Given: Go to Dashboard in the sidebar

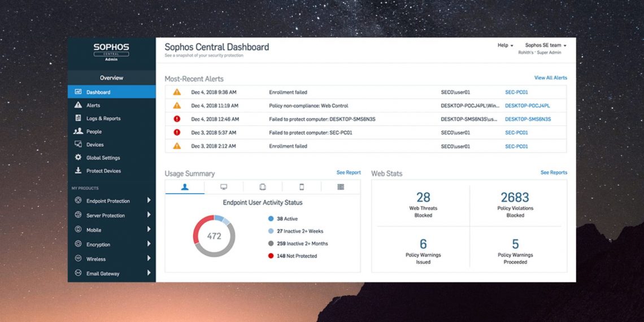Looking at the screenshot, I should 111,92.
